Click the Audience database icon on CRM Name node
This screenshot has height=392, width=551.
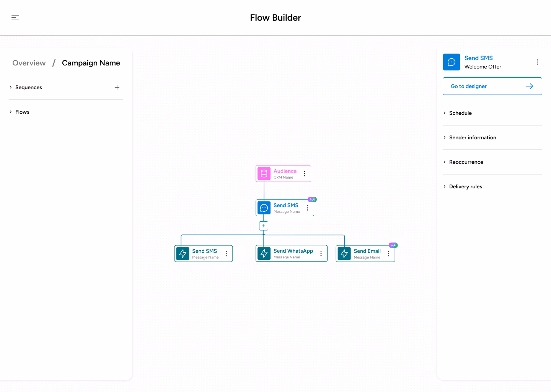pyautogui.click(x=264, y=173)
